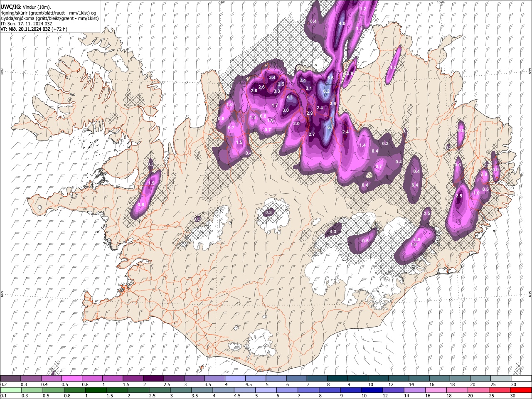Click the 'VT: Mið. 20.11.2024 03Z (+72 h)' line
532x399 pixels.
[34, 29]
